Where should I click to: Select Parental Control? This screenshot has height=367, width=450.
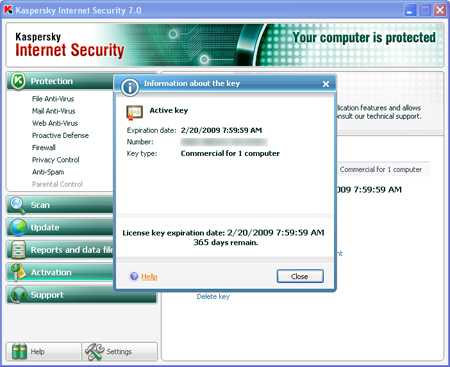coord(57,184)
